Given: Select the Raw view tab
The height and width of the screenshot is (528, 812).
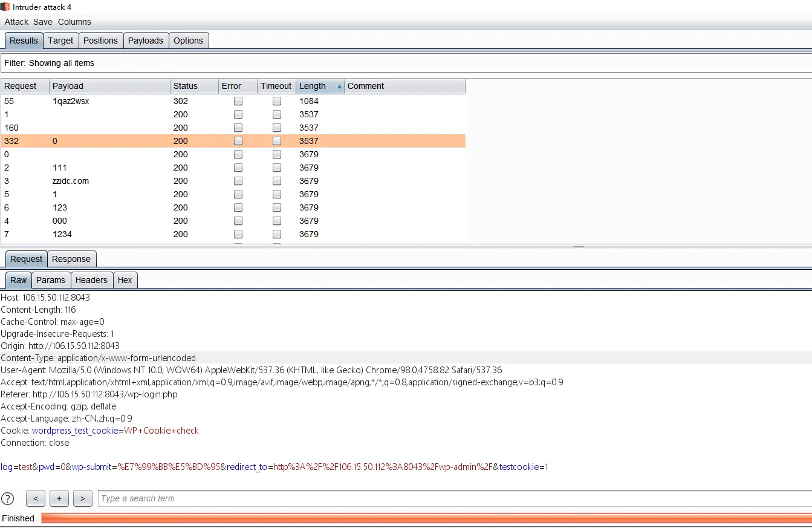Looking at the screenshot, I should coord(19,280).
